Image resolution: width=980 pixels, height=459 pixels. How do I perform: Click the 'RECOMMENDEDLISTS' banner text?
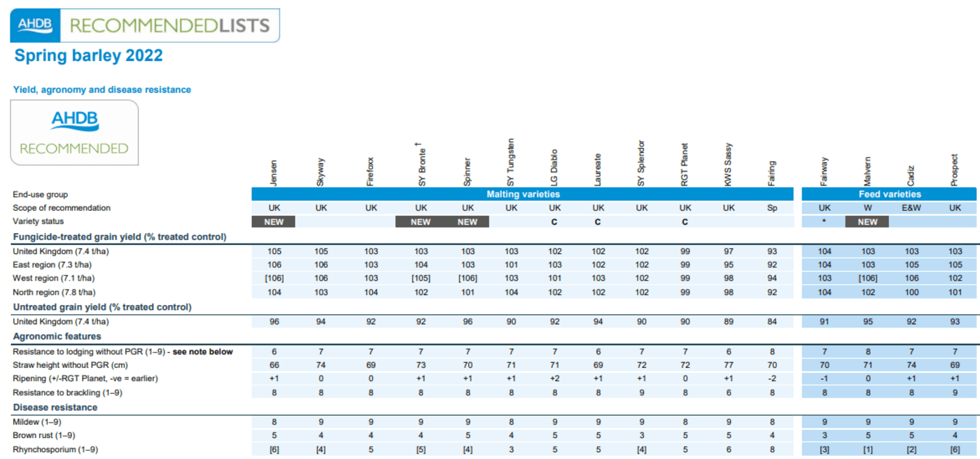click(169, 26)
